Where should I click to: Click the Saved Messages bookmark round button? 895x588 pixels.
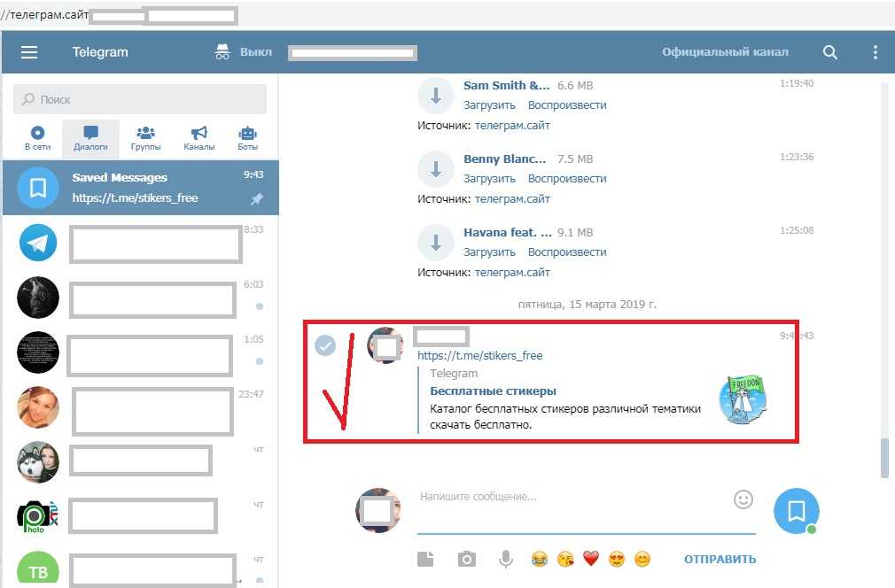pos(797,511)
